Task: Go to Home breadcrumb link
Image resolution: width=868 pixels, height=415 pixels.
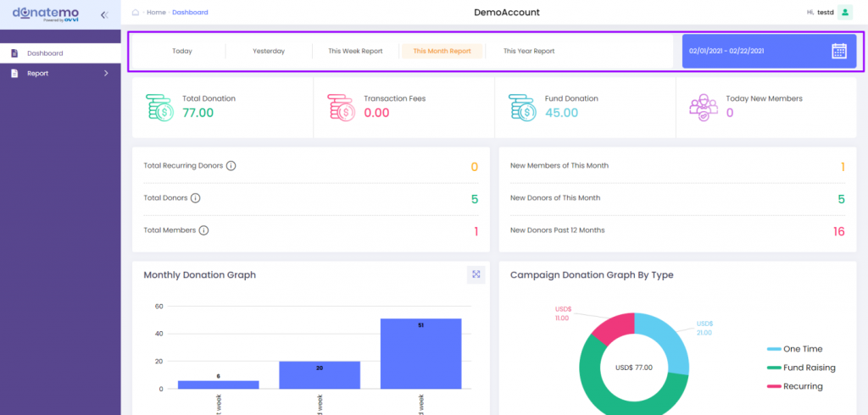Action: [156, 12]
